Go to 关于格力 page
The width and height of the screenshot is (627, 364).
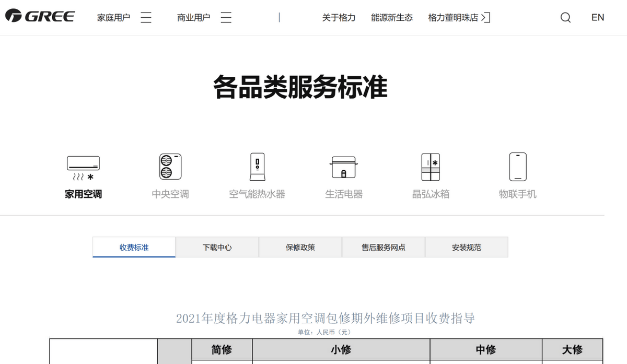click(339, 18)
